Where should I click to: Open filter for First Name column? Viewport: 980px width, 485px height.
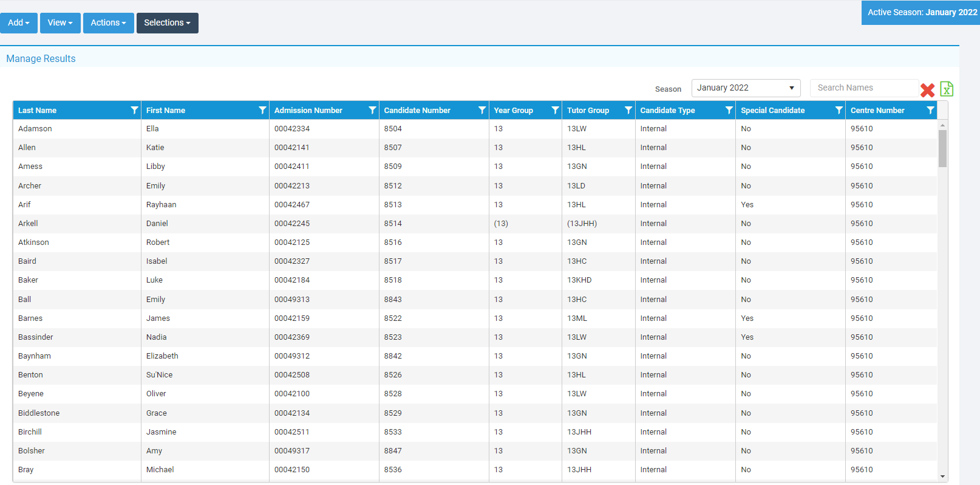coord(262,110)
